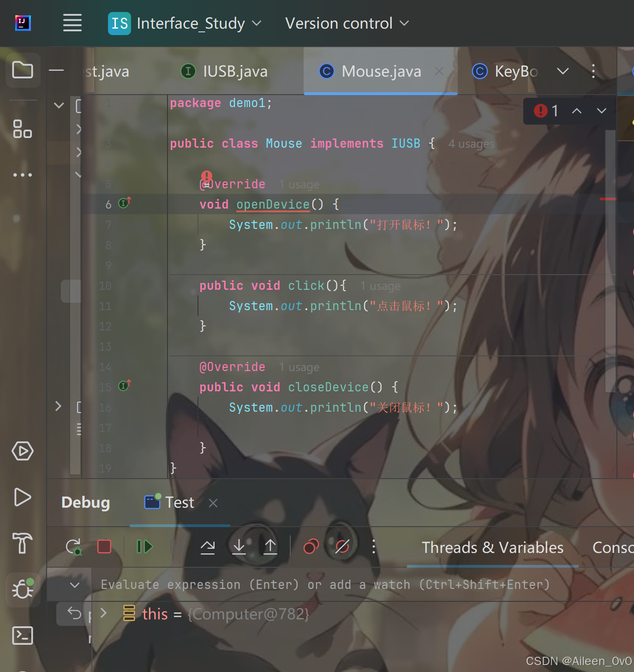Stop the debug session
The height and width of the screenshot is (672, 634).
point(104,547)
